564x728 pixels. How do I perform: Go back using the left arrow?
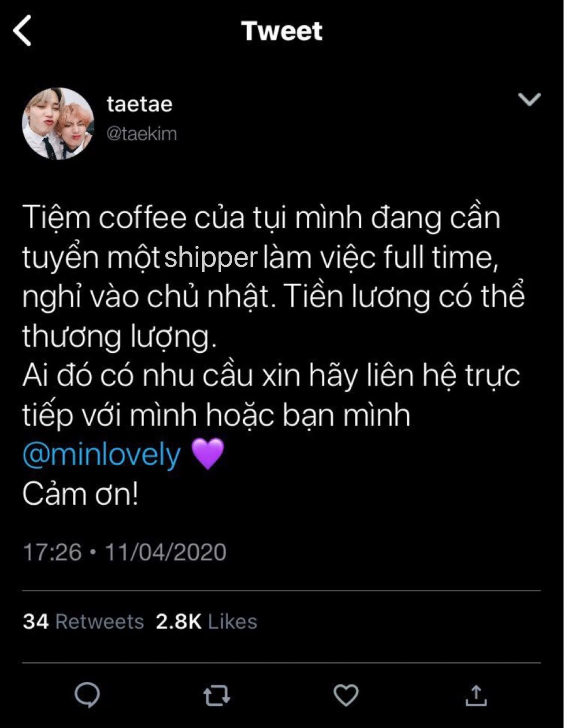click(x=22, y=30)
